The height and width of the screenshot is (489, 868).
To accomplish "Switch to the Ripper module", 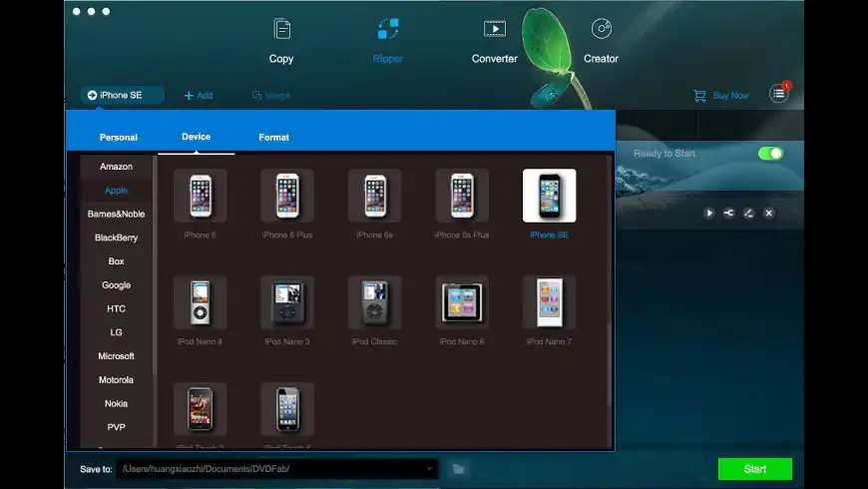I will click(387, 41).
